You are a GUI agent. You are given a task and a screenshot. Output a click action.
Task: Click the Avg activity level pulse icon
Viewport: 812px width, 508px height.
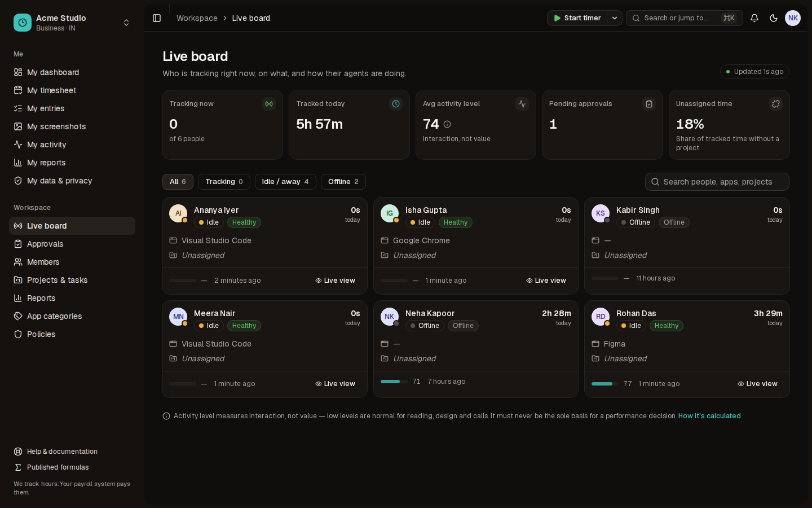click(x=522, y=104)
